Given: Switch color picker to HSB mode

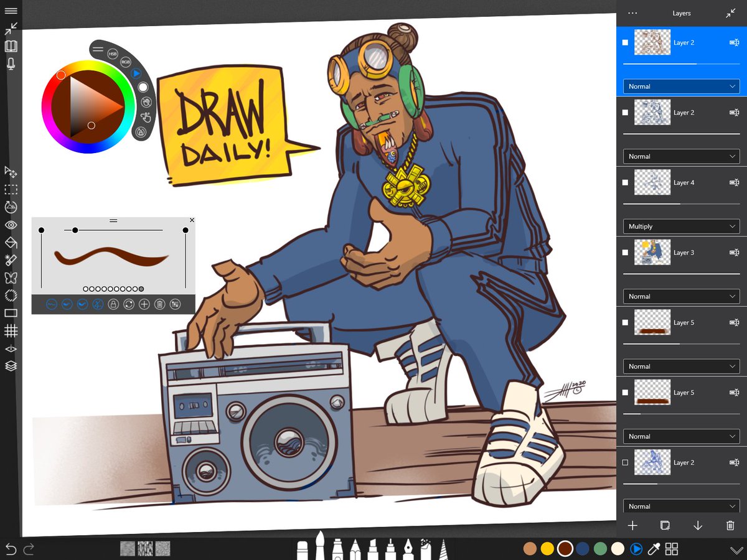Looking at the screenshot, I should pos(113,54).
